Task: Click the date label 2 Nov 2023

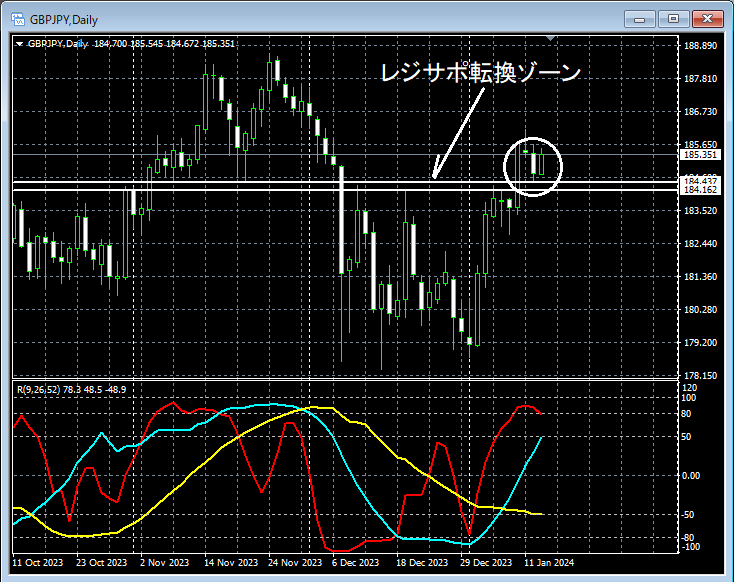Action: [164, 563]
